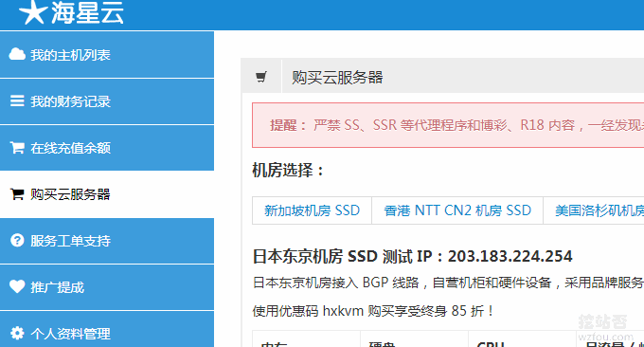
Task: Click the red 提醒 warning banner
Action: click(x=448, y=125)
